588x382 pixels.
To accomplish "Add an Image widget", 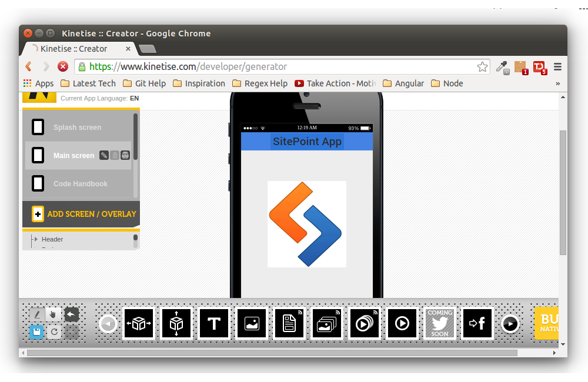I will click(x=252, y=324).
